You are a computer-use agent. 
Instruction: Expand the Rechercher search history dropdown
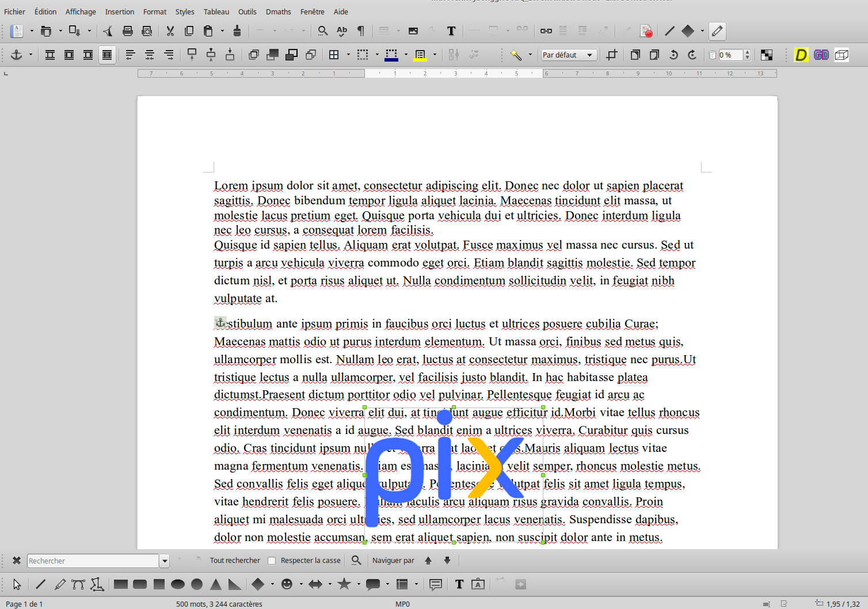coord(165,561)
